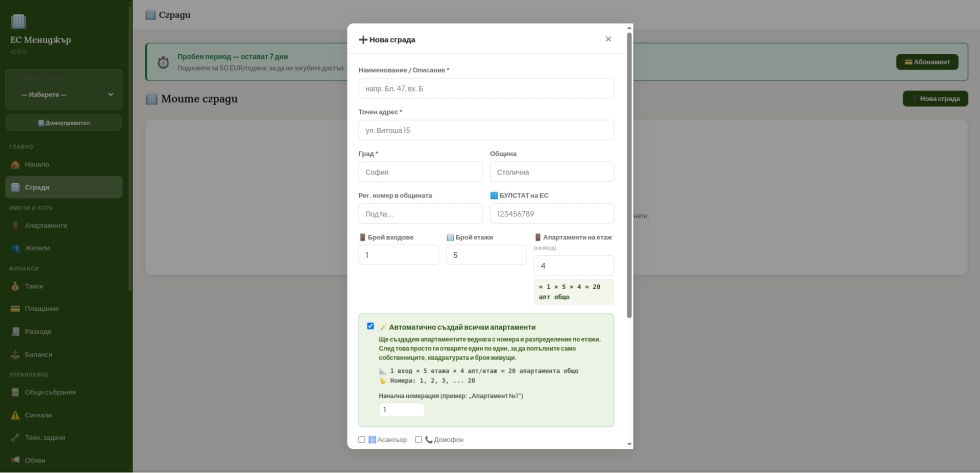Click the Абонамент subscription button
980x473 pixels.
926,62
